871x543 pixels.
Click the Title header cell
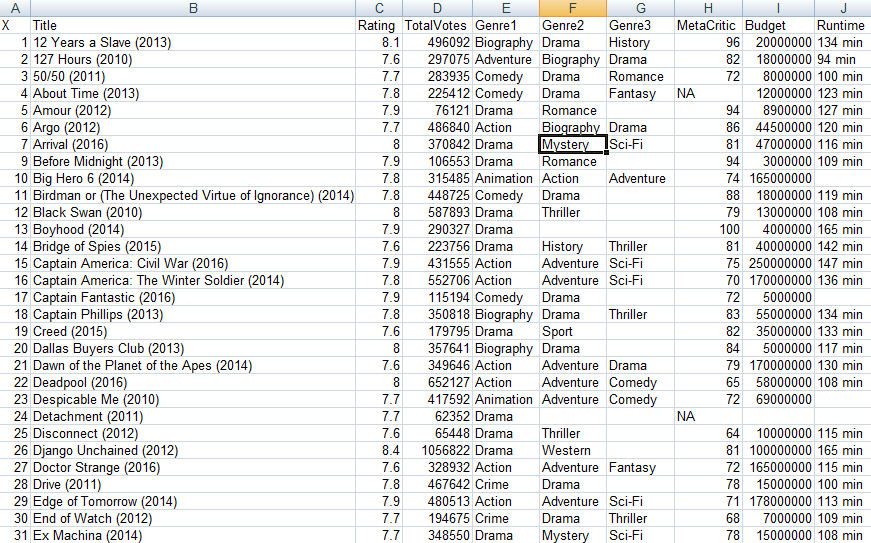click(193, 26)
